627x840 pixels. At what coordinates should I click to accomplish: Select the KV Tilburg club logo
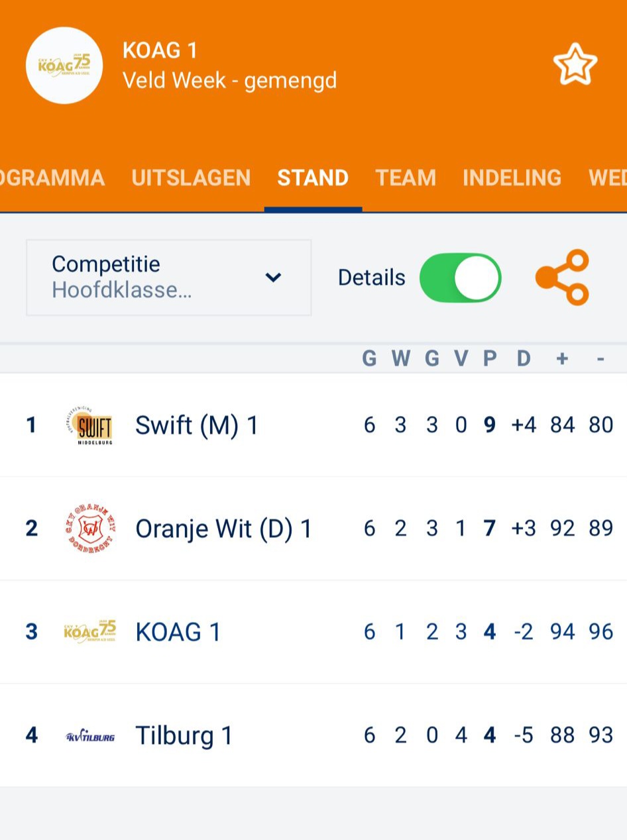coord(88,735)
